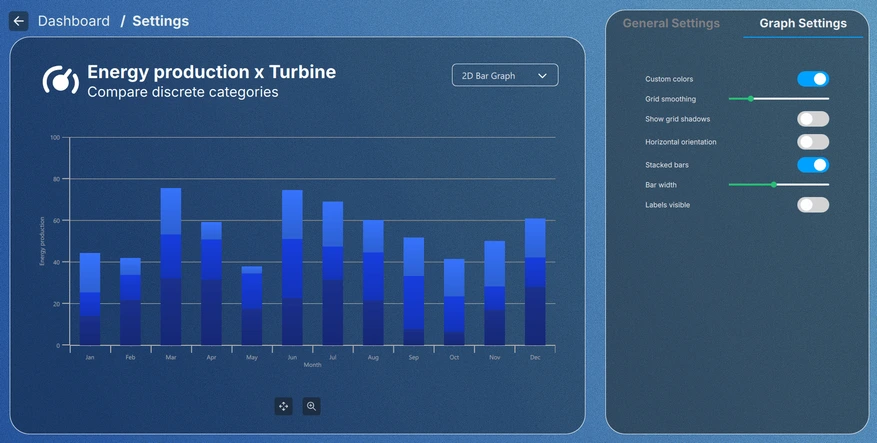Click the pan/move chart icon
The height and width of the screenshot is (443, 877).
click(284, 406)
